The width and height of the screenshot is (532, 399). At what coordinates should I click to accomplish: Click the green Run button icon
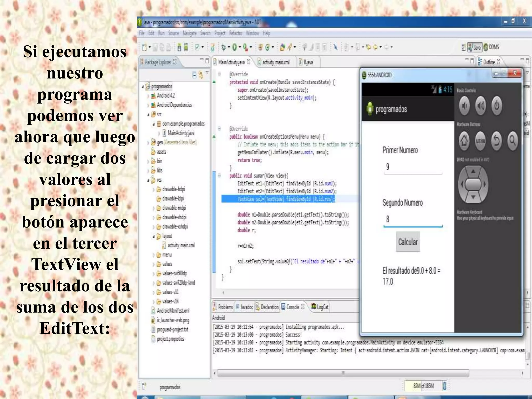click(234, 47)
